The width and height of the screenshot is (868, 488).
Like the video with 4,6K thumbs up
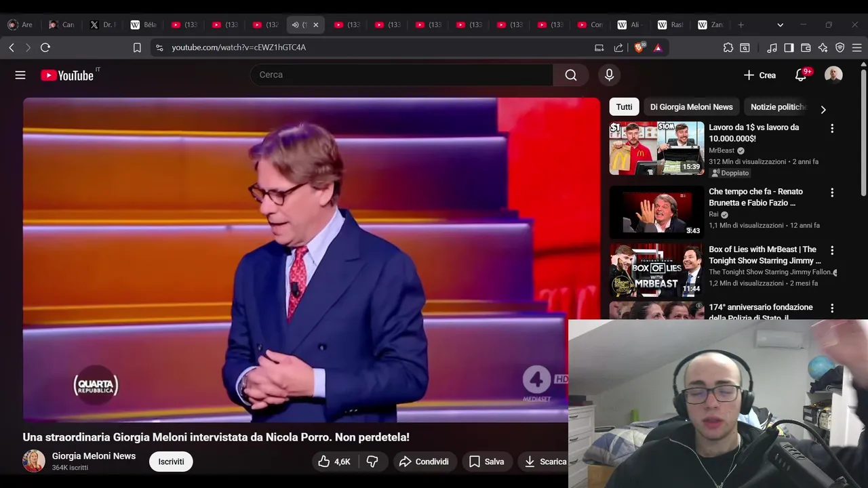(335, 462)
